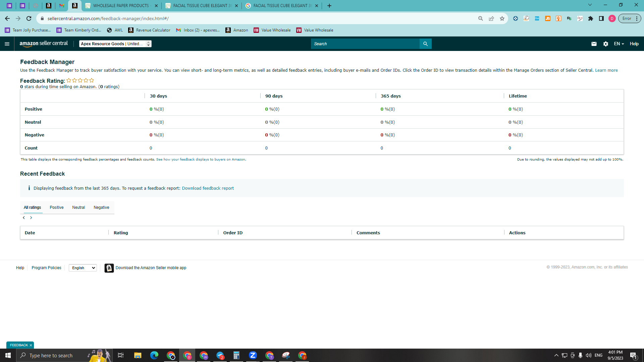
Task: Reload the page with browser refresh button
Action: click(x=29, y=18)
